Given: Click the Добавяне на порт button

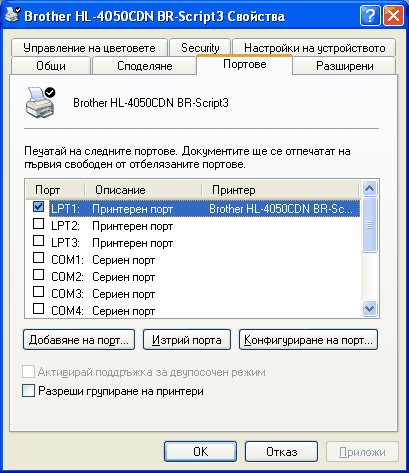Looking at the screenshot, I should [x=79, y=340].
